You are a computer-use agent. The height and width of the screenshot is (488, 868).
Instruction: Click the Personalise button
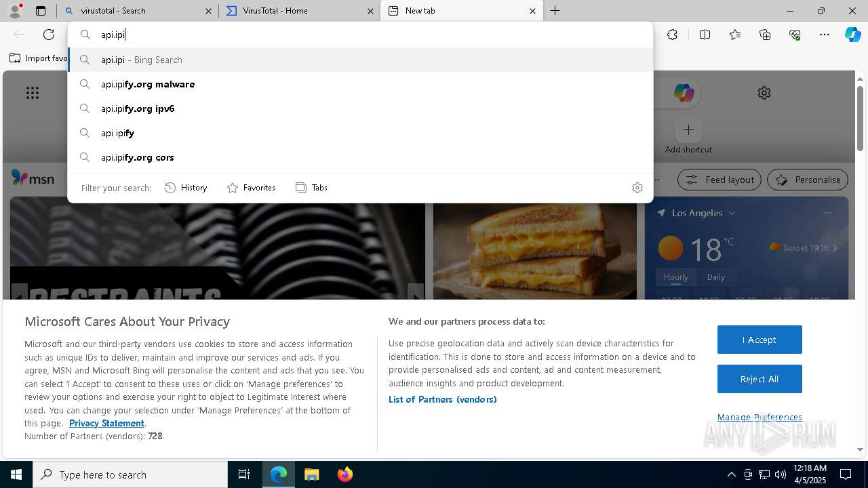(x=808, y=180)
